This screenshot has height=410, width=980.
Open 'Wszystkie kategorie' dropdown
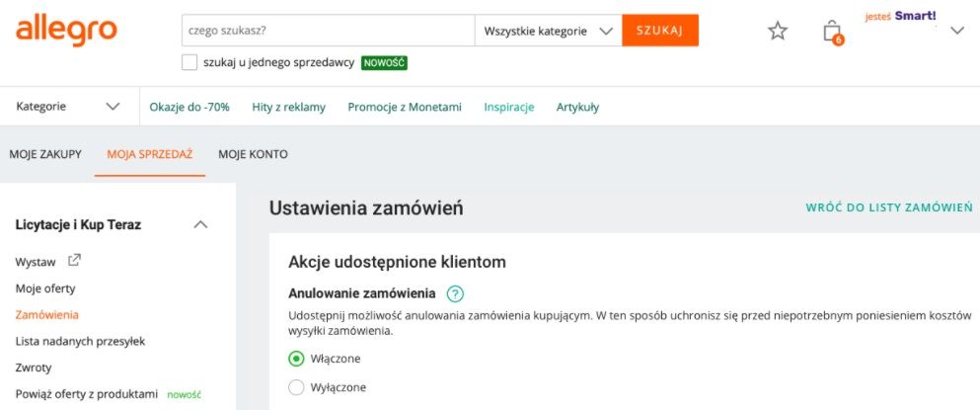[548, 31]
